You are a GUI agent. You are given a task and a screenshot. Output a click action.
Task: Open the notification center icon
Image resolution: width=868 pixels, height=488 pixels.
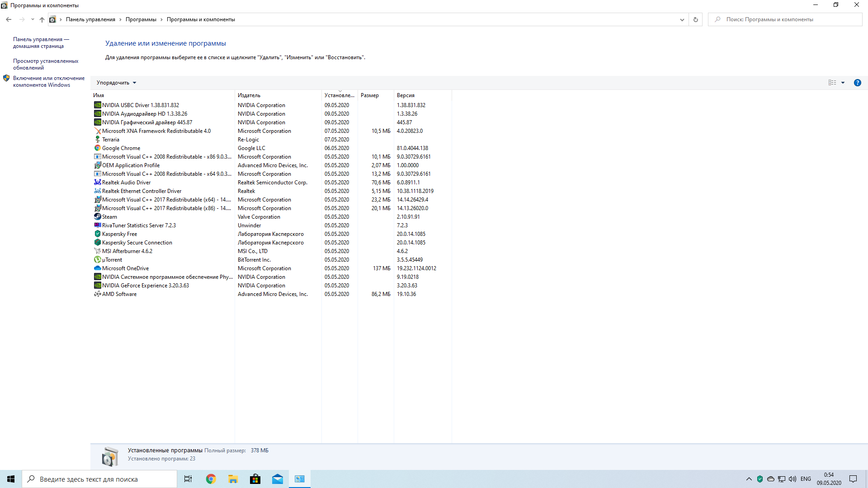point(853,479)
